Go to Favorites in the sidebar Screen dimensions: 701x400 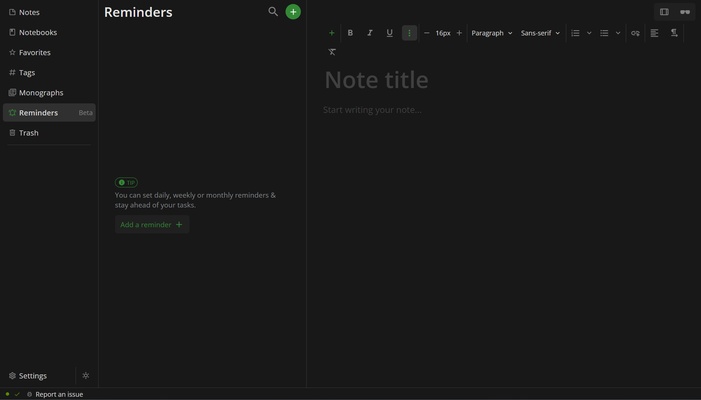pos(49,52)
